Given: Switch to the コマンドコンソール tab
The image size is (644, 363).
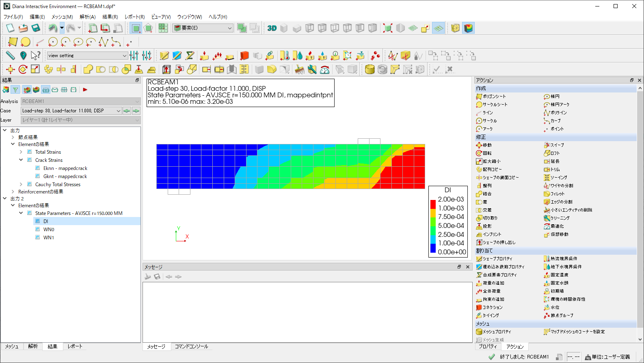Looking at the screenshot, I should click(x=191, y=347).
